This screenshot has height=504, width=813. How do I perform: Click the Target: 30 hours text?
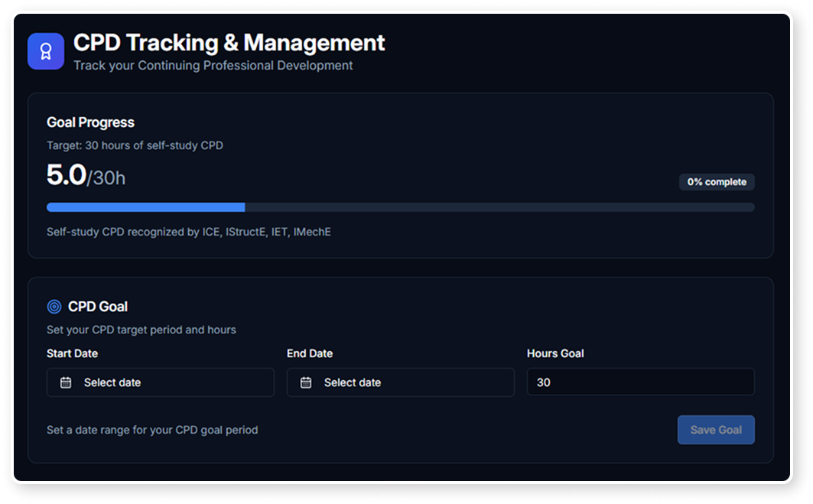pyautogui.click(x=135, y=146)
